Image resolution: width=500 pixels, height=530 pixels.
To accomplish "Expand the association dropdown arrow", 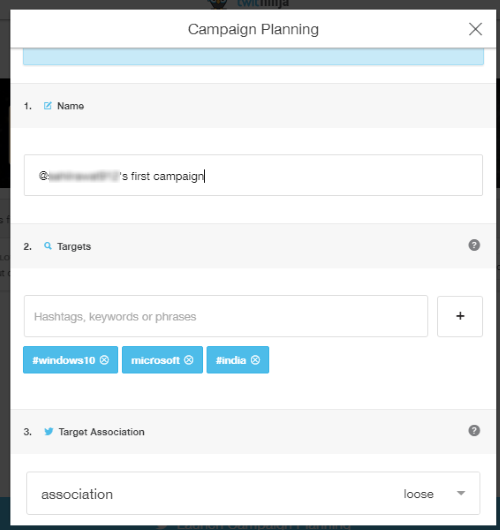I will tap(460, 493).
